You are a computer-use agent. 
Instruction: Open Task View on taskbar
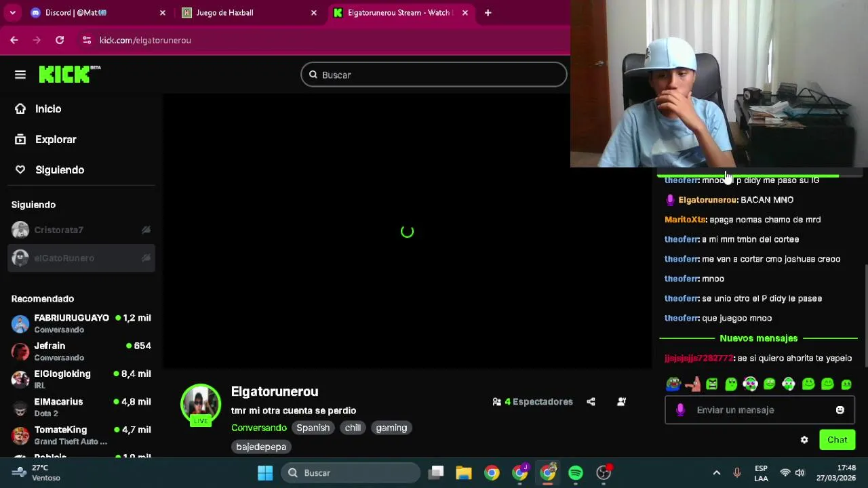pos(437,472)
